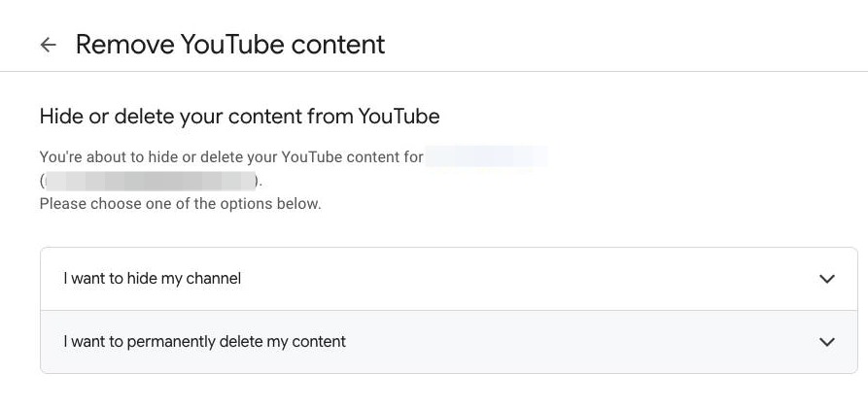868x408 pixels.
Task: Click the "You're about to hide or delete" sentence
Action: coord(231,156)
